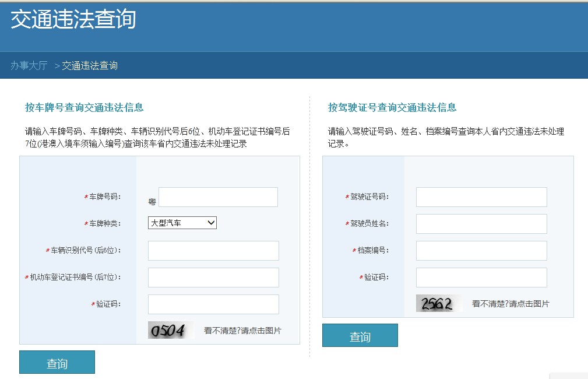588x379 pixels.
Task: Click 看不清楚?请点击图片 beside the 0504 captcha
Action: pyautogui.click(x=242, y=331)
